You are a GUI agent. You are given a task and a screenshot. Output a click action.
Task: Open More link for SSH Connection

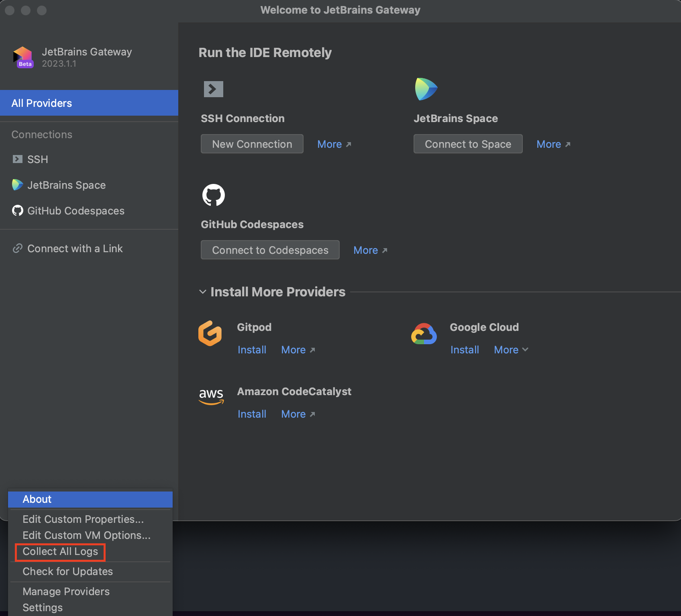click(x=334, y=144)
